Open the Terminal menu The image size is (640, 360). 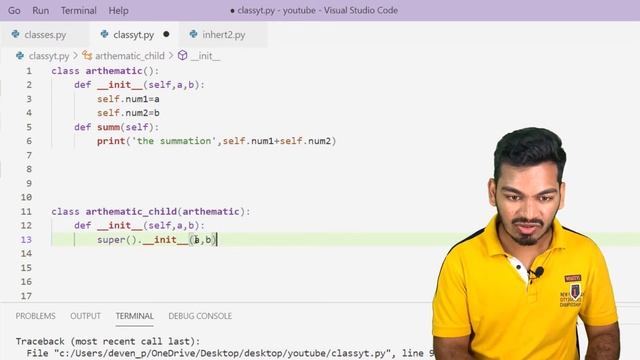tap(78, 11)
